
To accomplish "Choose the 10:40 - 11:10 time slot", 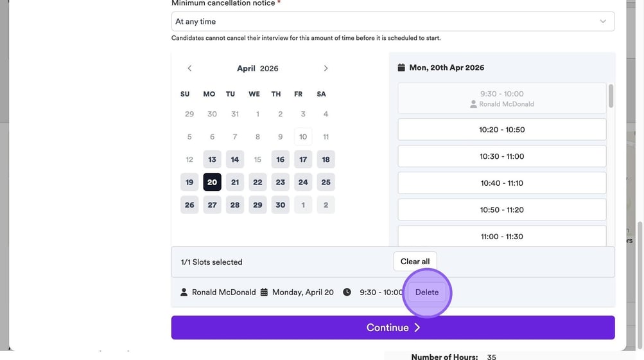I will point(501,183).
